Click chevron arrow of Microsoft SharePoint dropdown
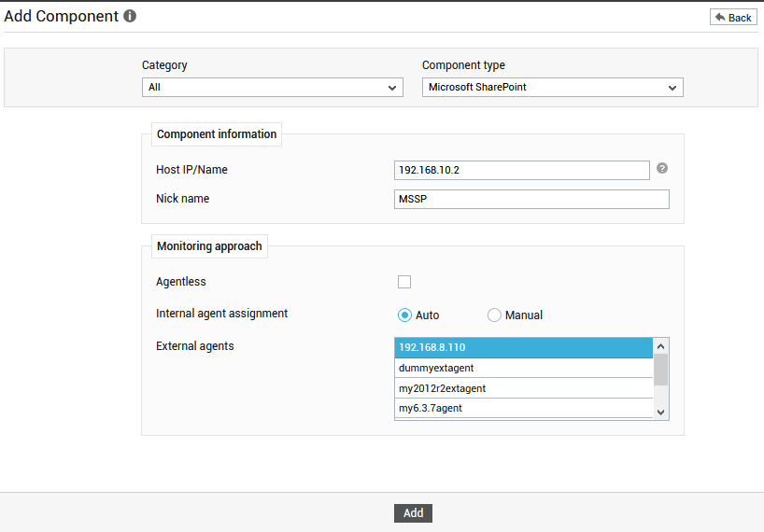The width and height of the screenshot is (764, 532). [x=672, y=88]
